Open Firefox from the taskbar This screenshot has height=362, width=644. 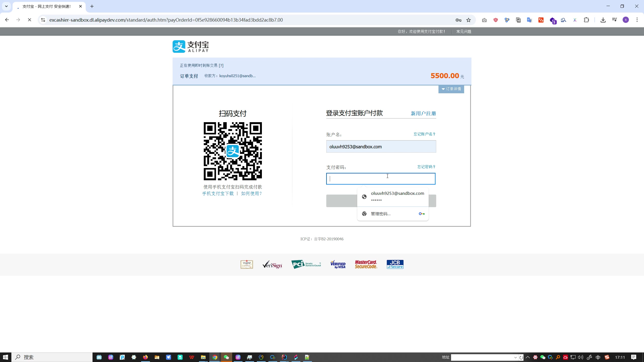pos(145,357)
